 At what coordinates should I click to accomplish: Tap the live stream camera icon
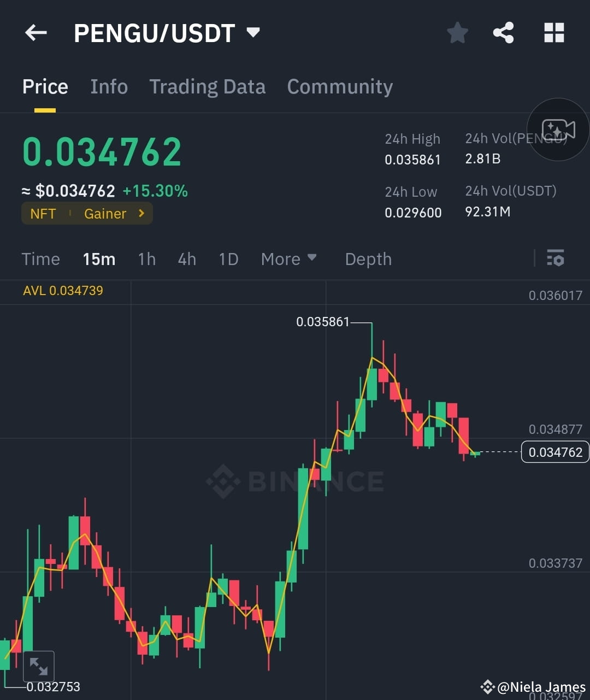(558, 130)
